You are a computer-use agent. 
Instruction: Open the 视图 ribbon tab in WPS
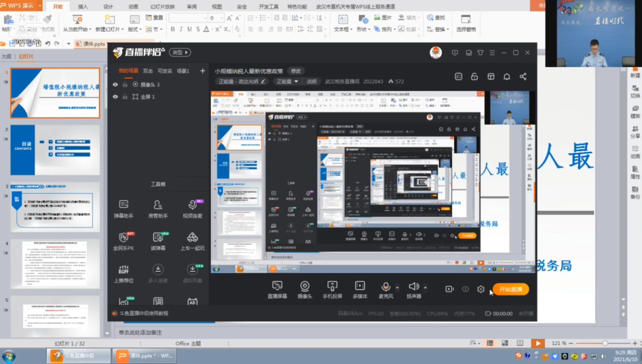216,7
